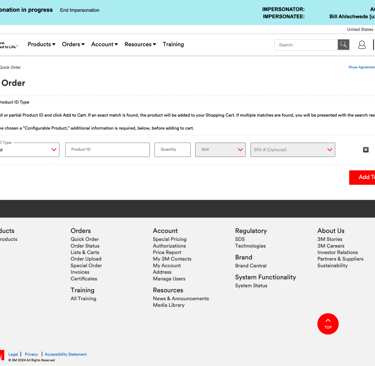This screenshot has height=366, width=375.
Task: Open Media Library footer link
Action: click(x=169, y=305)
